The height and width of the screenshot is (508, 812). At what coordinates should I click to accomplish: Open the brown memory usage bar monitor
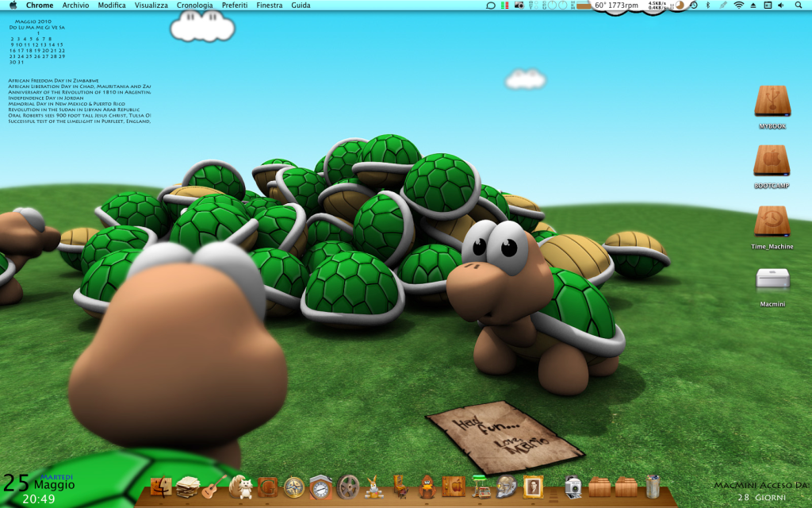pyautogui.click(x=584, y=6)
